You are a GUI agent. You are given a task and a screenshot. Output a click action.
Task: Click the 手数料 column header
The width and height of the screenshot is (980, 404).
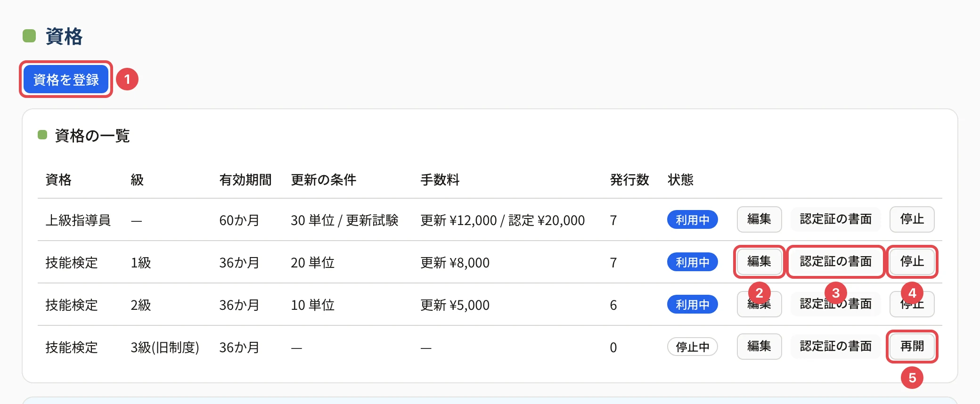(x=440, y=180)
